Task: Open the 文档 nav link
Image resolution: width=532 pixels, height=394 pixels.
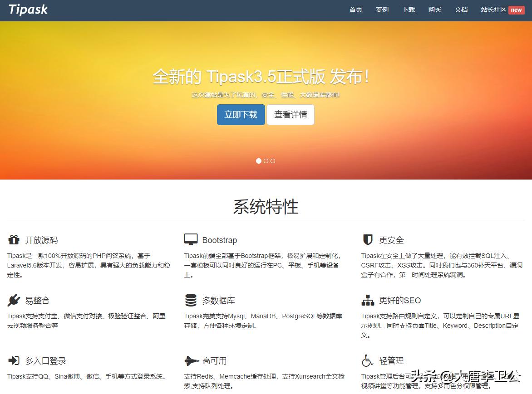Action: 461,10
